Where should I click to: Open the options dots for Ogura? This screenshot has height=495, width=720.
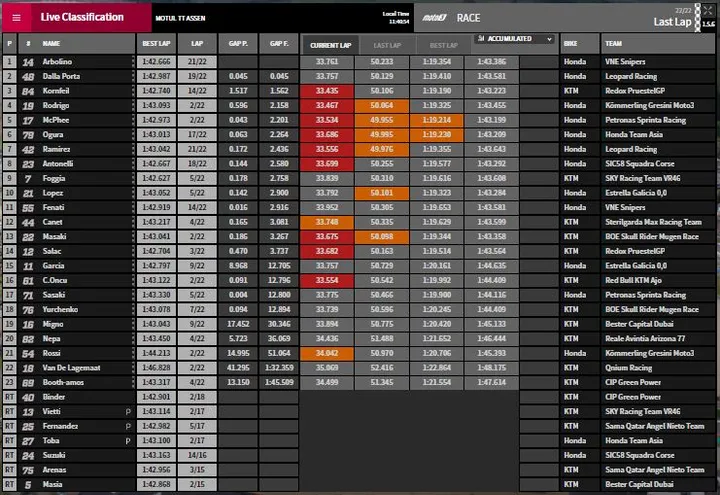point(134,135)
